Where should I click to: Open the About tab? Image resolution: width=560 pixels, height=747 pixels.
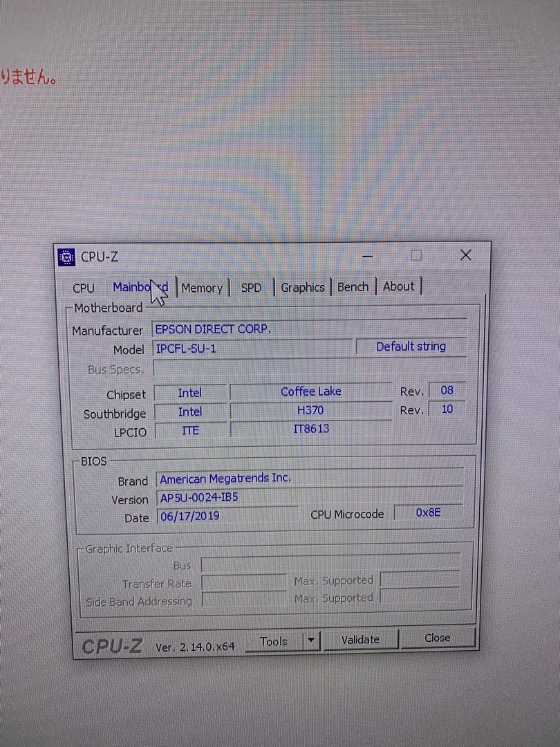click(x=399, y=286)
